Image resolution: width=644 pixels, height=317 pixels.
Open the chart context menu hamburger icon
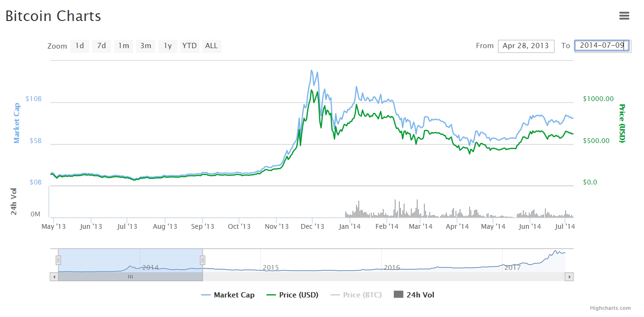click(624, 16)
